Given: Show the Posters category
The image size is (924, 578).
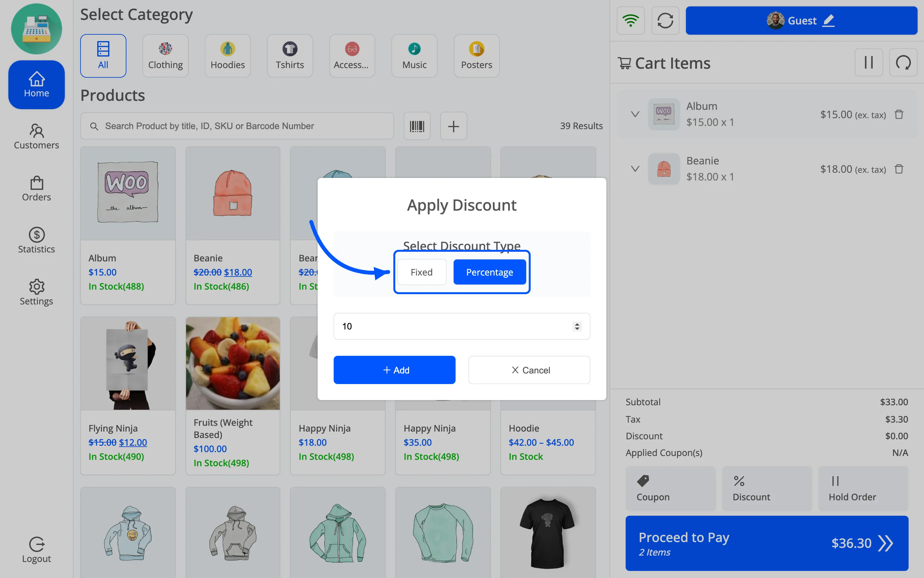Looking at the screenshot, I should pos(476,56).
